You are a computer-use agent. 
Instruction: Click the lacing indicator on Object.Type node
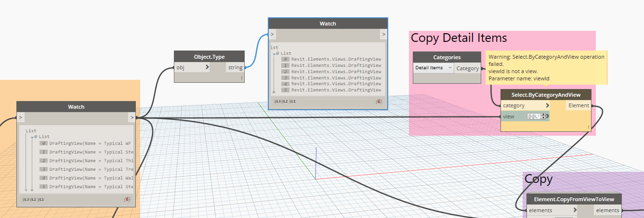241,77
